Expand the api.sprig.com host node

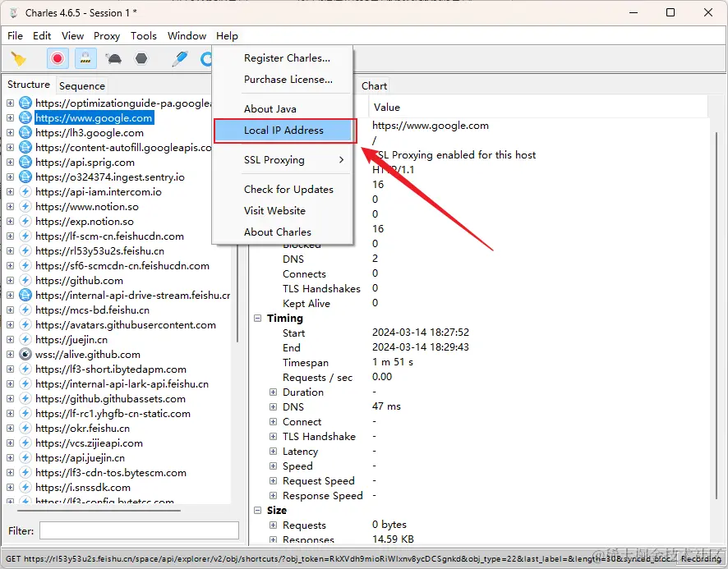tap(10, 162)
